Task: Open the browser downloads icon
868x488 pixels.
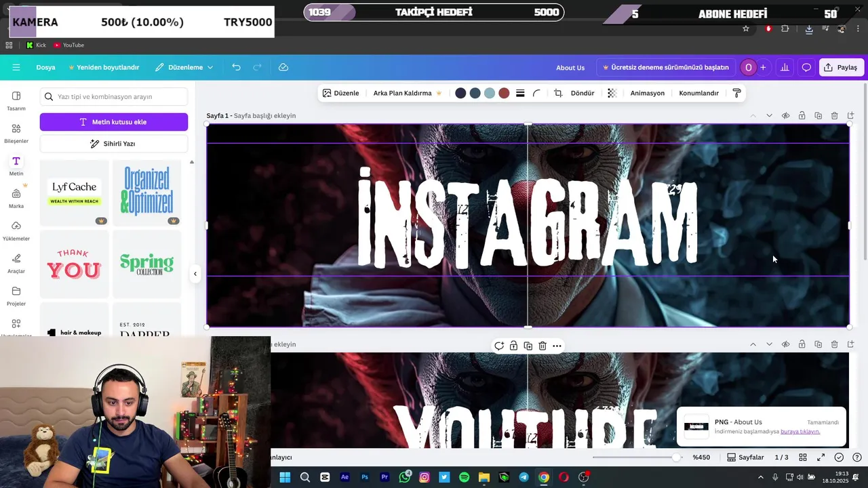Action: 809,28
